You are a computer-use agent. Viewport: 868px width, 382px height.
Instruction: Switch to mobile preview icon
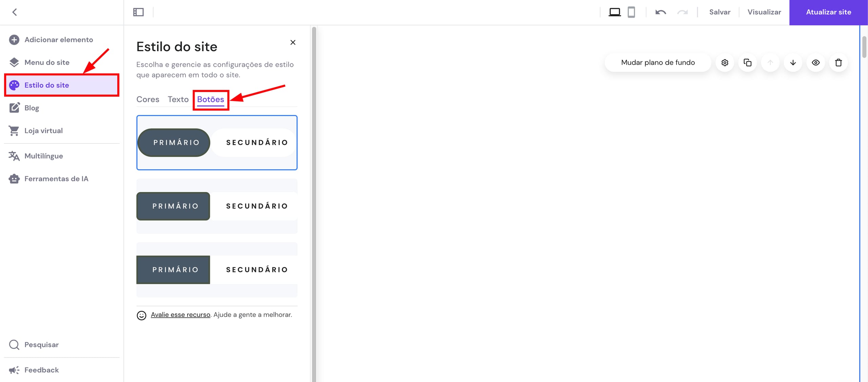pos(631,12)
